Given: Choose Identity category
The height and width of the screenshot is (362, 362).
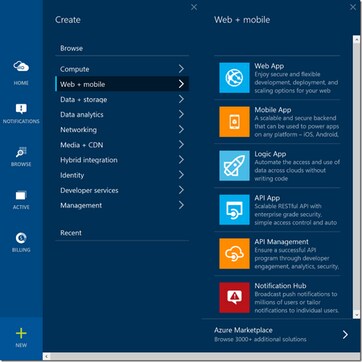Looking at the screenshot, I should click(x=122, y=175).
